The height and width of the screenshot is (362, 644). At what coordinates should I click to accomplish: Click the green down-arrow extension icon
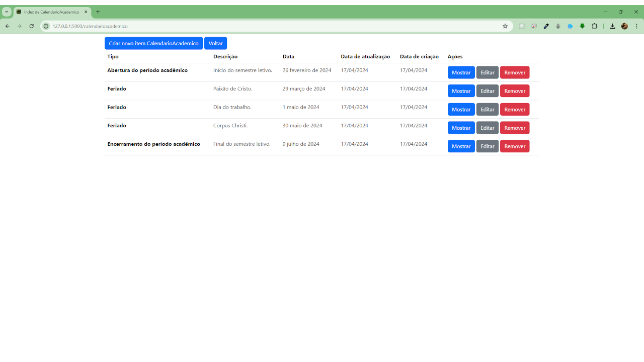coord(582,26)
